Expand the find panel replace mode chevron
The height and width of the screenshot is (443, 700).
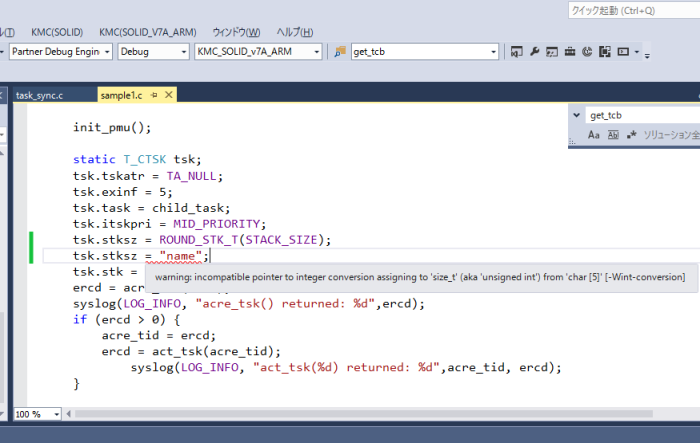(x=576, y=116)
